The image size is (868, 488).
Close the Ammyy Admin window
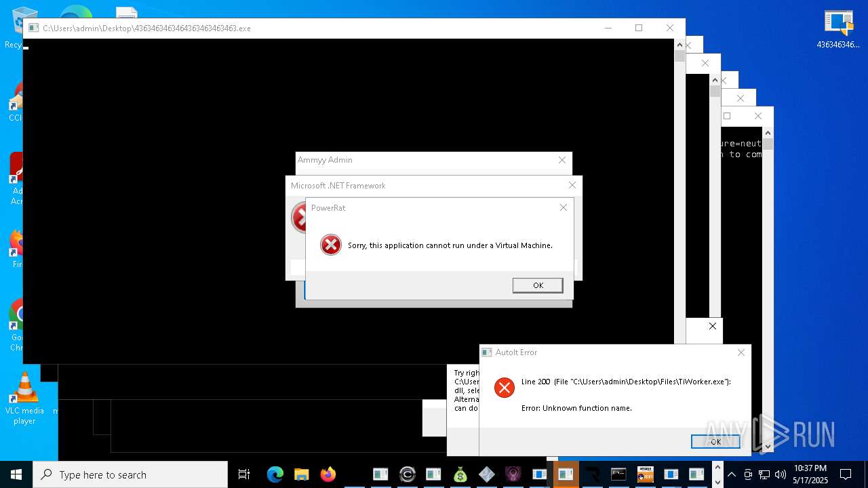click(562, 160)
